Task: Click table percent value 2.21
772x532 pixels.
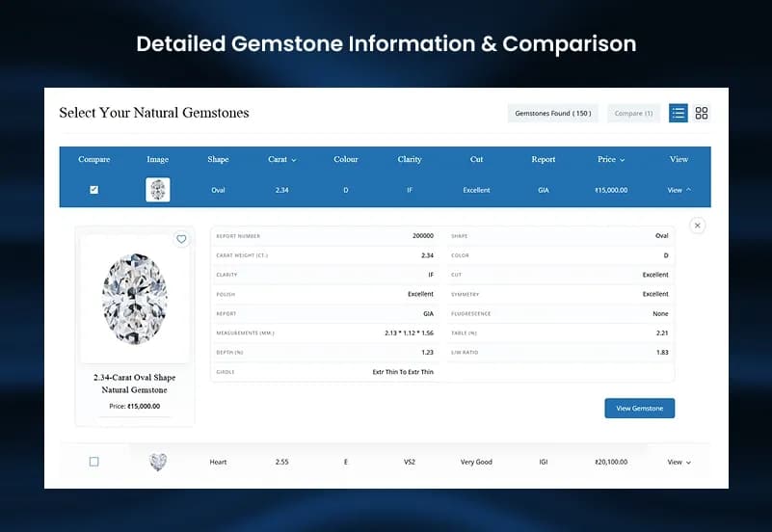Action: click(x=662, y=333)
